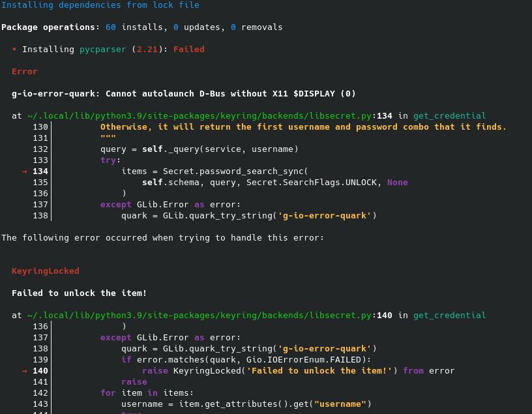532x414 pixels.
Task: Click the purple 'None' on line 135
Action: [x=398, y=183]
